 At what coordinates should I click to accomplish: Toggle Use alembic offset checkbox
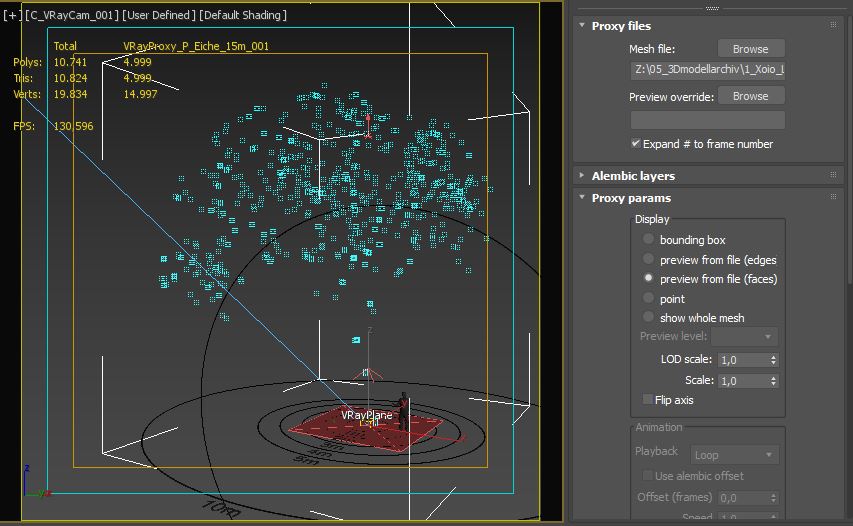pos(647,476)
